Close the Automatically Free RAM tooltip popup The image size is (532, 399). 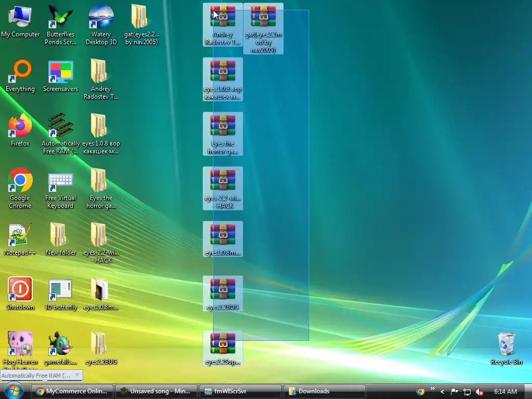pos(77,375)
